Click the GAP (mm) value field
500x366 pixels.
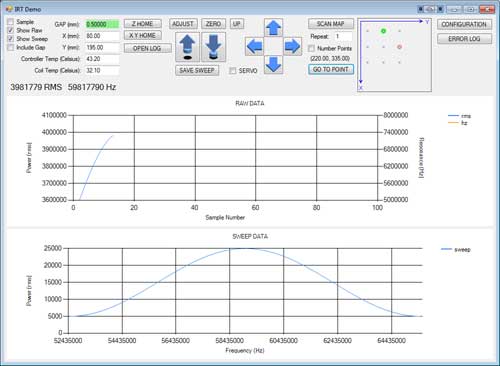tap(102, 24)
